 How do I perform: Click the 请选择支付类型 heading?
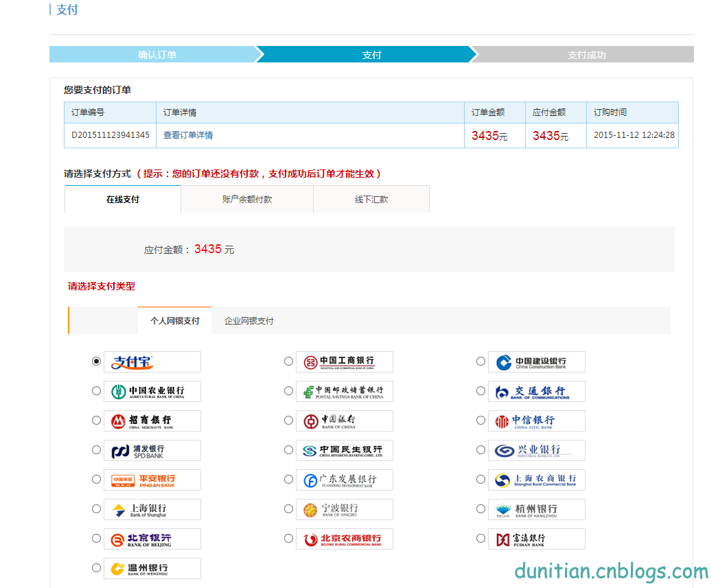(102, 286)
